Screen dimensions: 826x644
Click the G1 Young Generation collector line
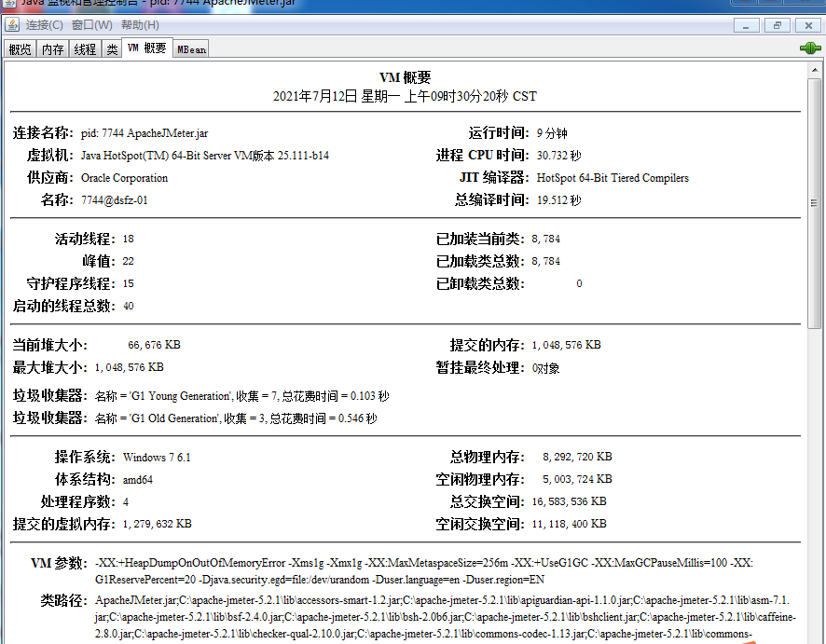pos(241,396)
